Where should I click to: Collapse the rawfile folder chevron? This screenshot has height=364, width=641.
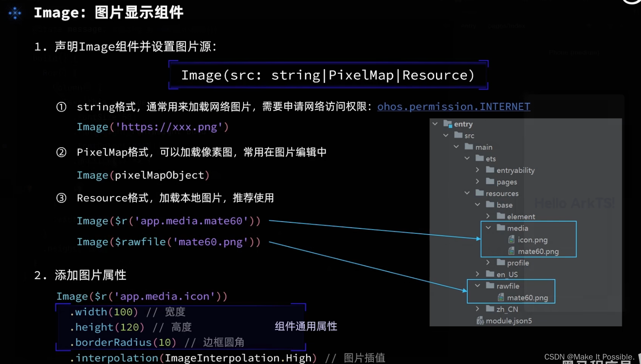(478, 286)
